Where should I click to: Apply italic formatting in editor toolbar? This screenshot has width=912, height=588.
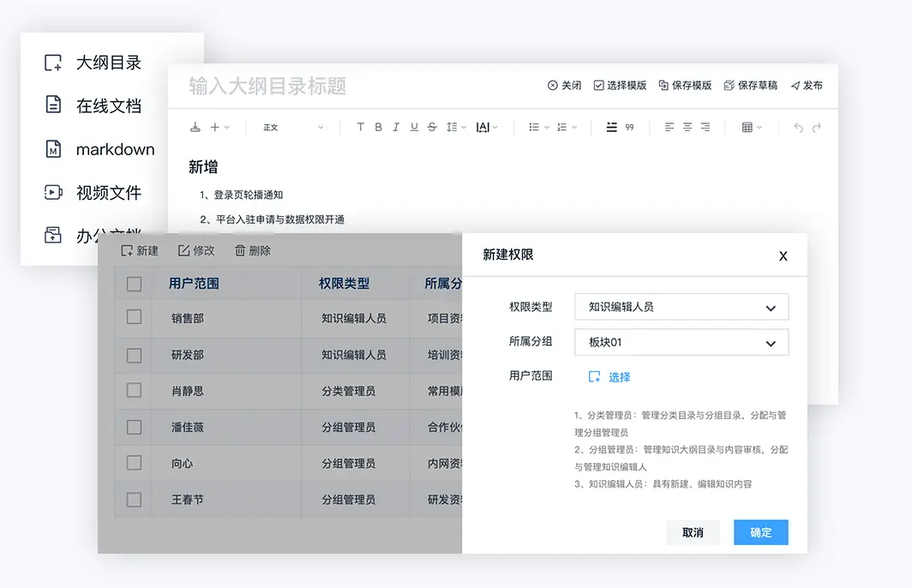coord(396,127)
